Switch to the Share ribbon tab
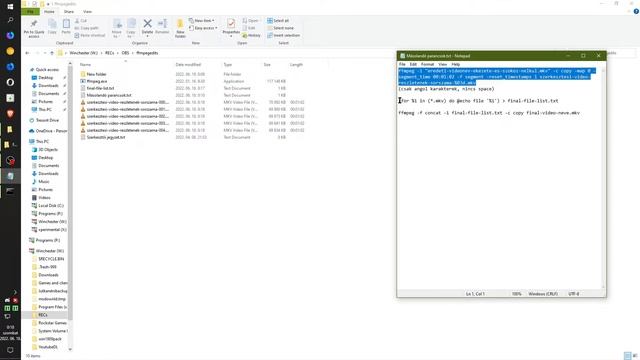This screenshot has height=360, width=640. pyautogui.click(x=69, y=12)
